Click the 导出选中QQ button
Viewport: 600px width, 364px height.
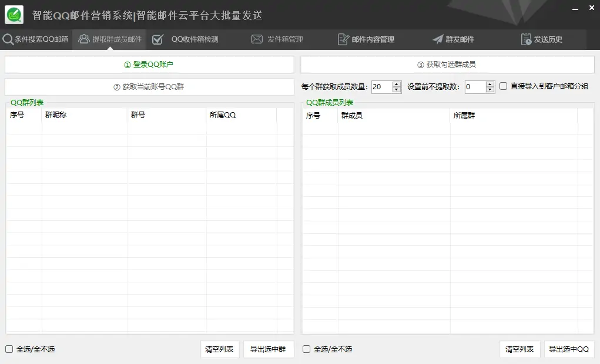click(x=569, y=349)
